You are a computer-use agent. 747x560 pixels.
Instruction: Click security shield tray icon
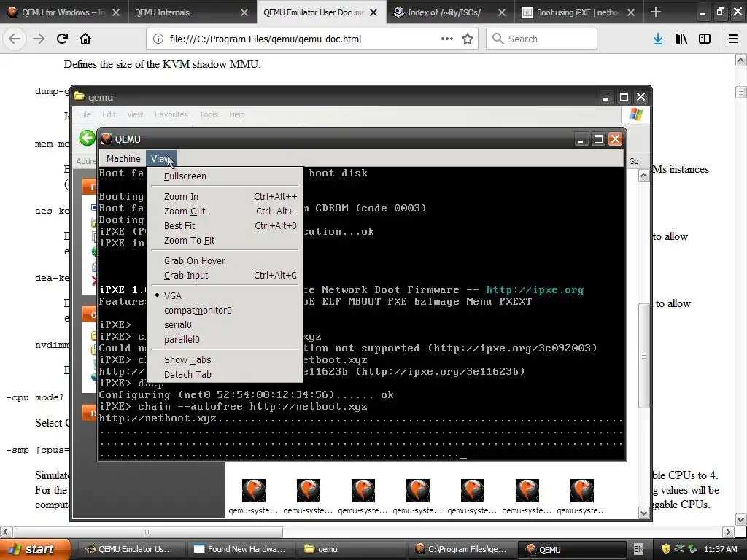[666, 549]
